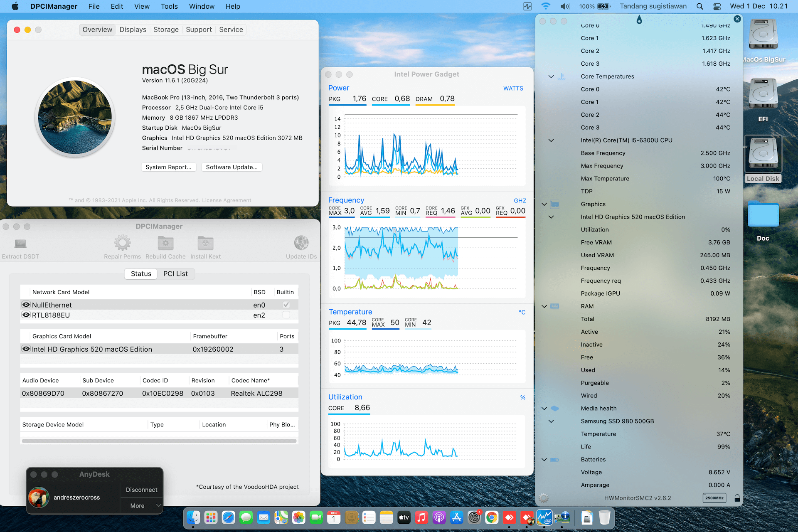Open AnyDesk More dropdown

coord(141,506)
